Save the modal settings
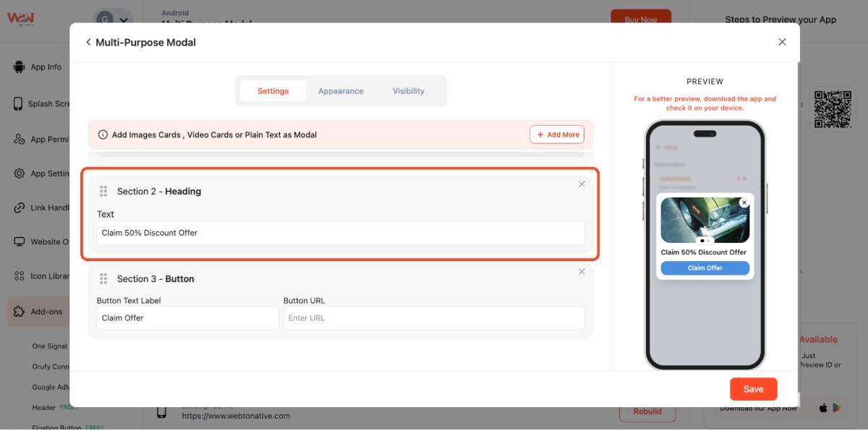Viewport: 868px width, 431px height. click(x=753, y=389)
